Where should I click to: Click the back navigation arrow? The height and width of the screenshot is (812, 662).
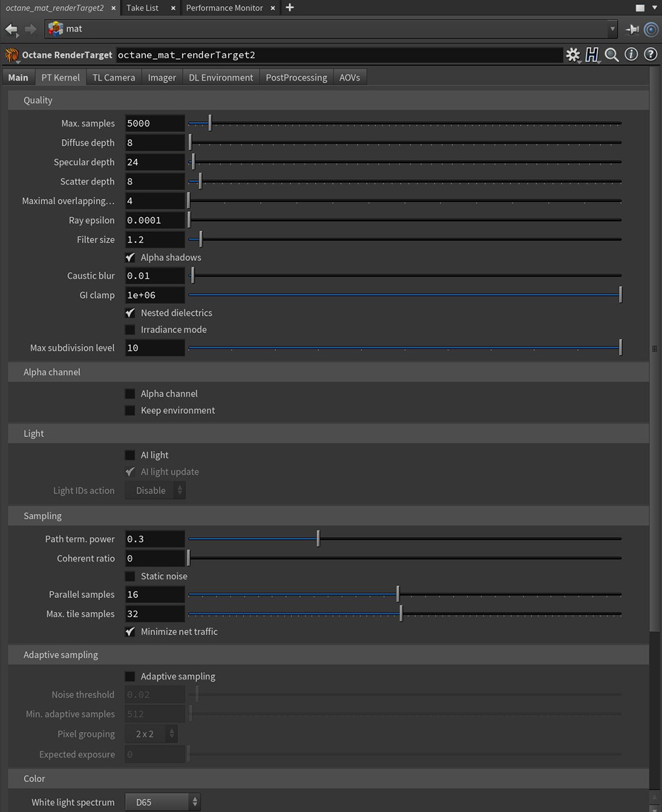[11, 29]
